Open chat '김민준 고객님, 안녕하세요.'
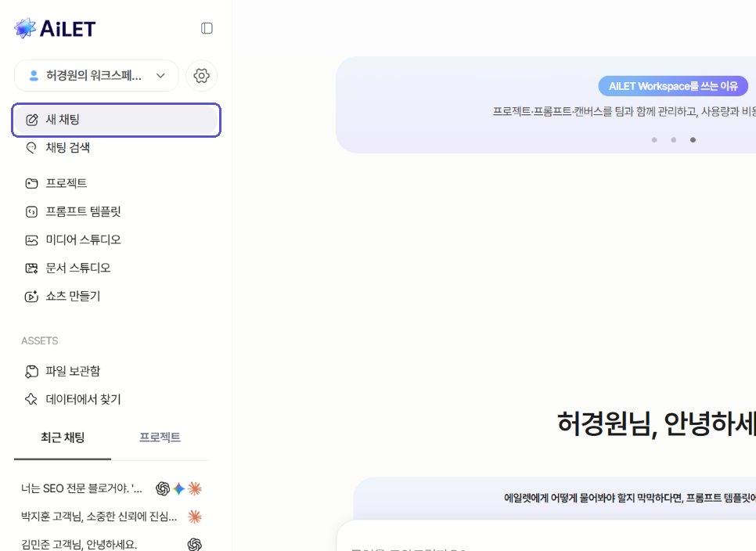 (80, 545)
